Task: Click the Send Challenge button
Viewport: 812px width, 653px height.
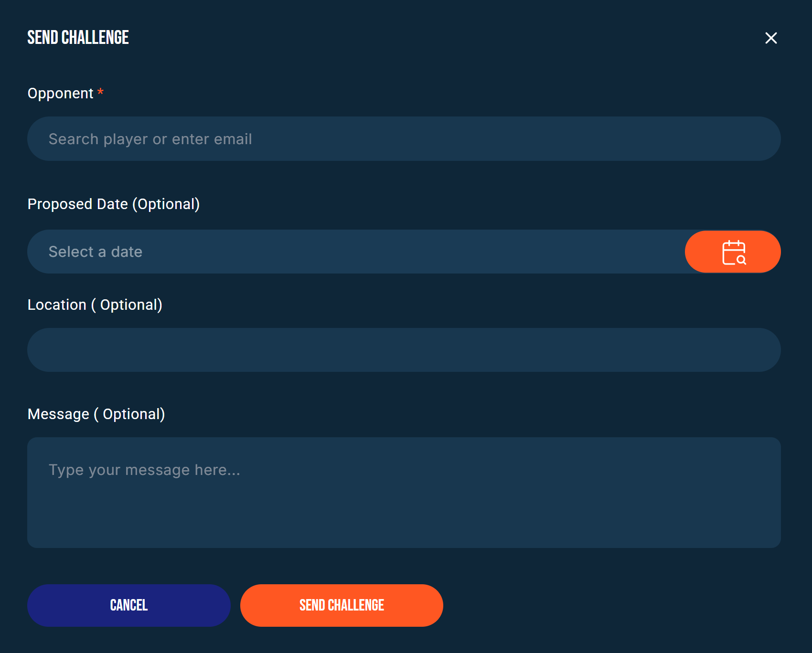Action: coord(342,605)
